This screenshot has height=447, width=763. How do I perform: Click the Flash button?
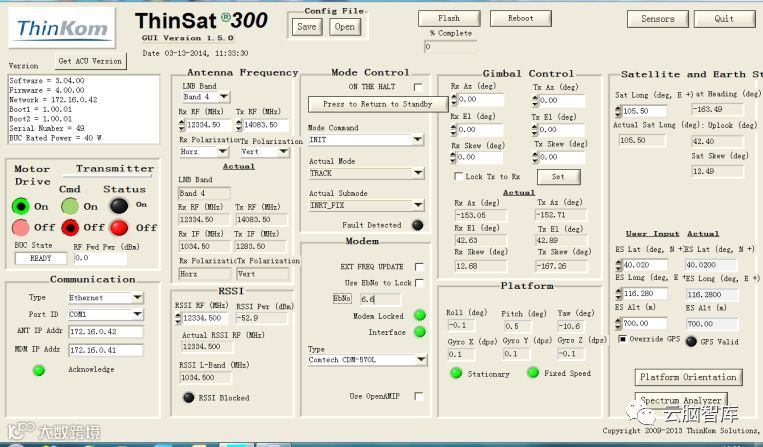tap(449, 18)
